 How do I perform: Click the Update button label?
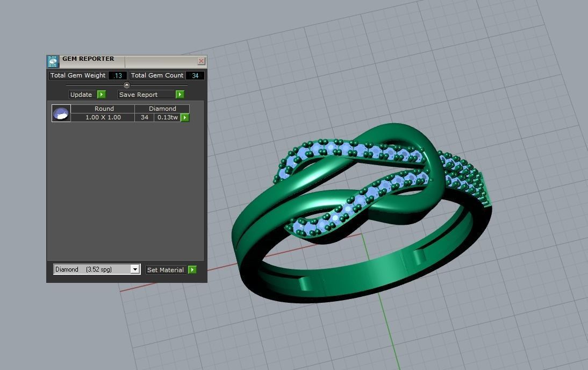pos(81,95)
